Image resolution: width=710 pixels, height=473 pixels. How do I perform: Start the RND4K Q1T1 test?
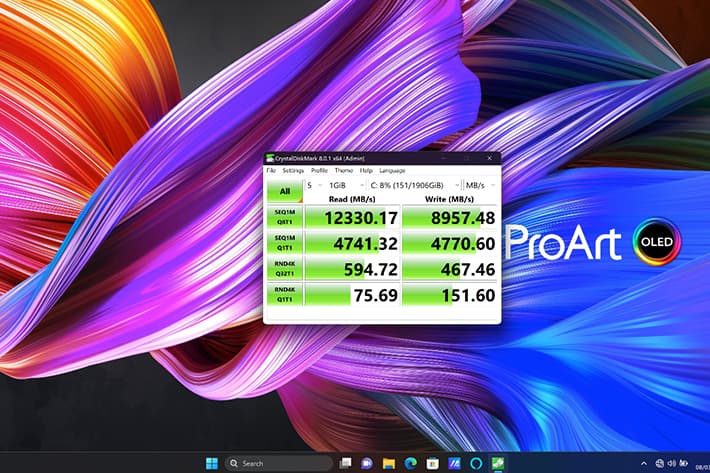click(285, 294)
